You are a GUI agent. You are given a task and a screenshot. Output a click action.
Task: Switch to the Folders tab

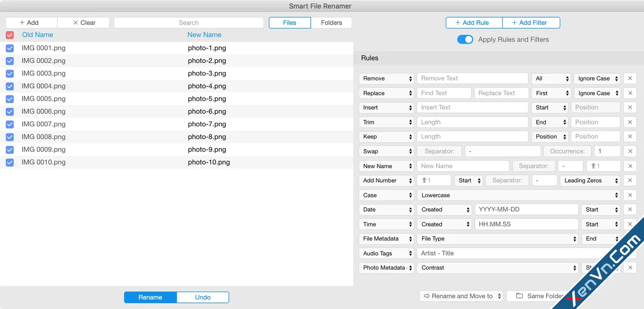coord(332,23)
